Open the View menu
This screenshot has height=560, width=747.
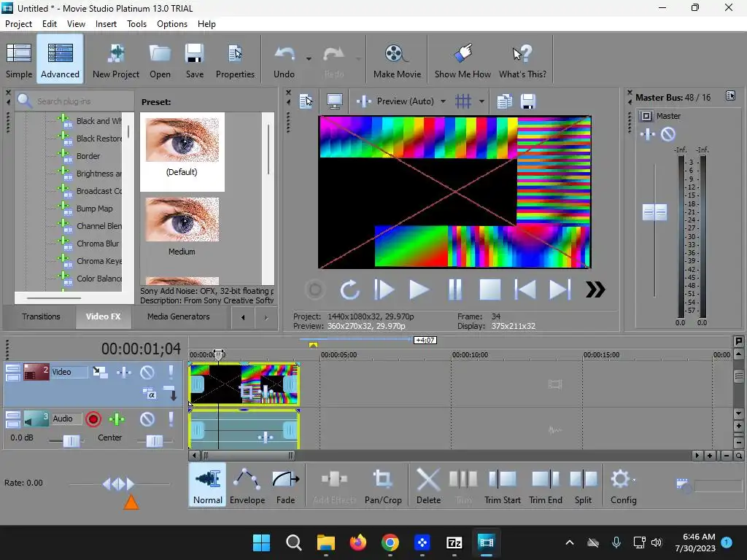(76, 24)
